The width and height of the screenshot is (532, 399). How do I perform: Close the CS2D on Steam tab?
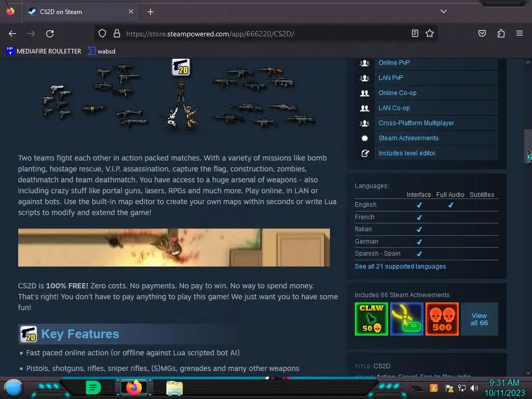point(131,11)
